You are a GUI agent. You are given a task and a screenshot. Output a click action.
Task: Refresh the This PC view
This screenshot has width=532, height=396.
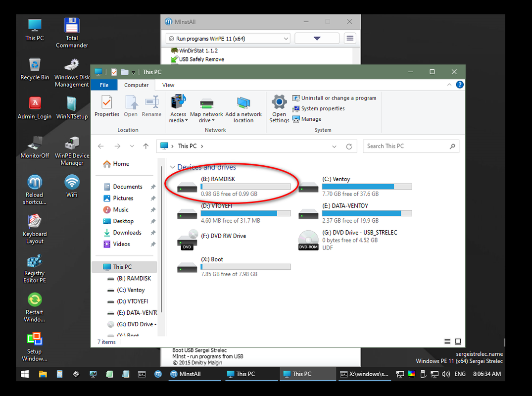(x=349, y=146)
